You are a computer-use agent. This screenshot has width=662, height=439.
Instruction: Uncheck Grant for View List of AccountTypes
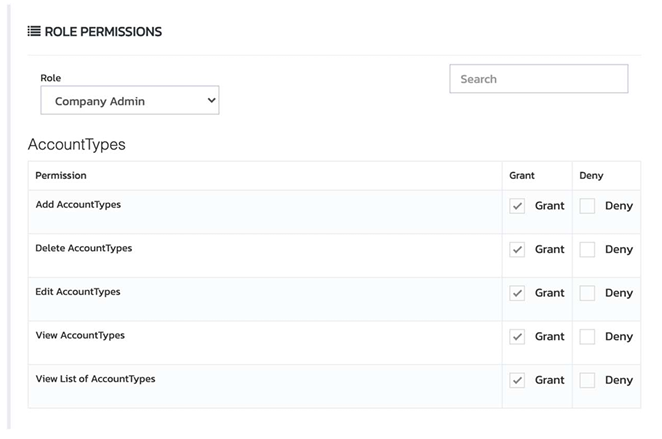517,380
